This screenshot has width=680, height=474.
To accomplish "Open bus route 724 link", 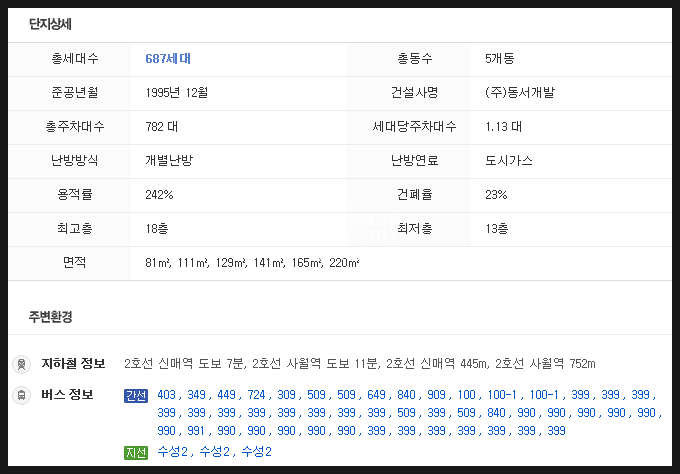I will point(256,395).
